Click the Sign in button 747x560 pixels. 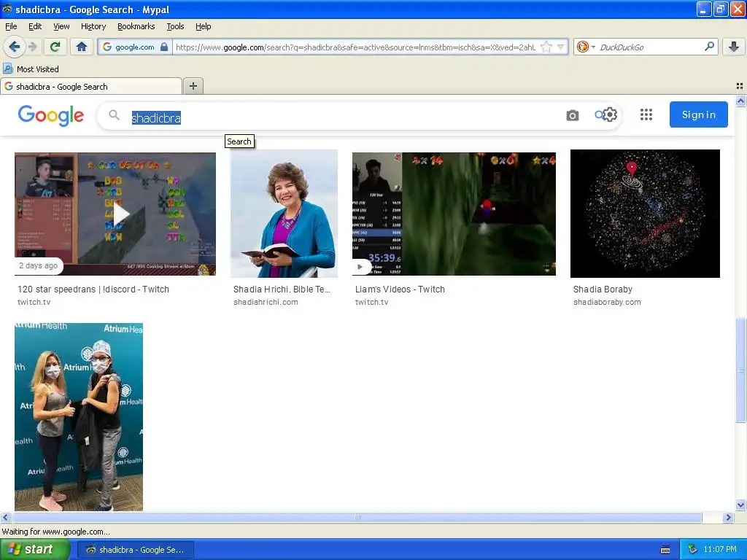tap(698, 114)
